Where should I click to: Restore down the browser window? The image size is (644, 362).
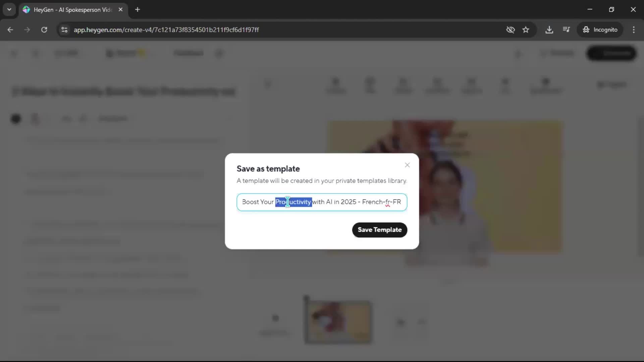pos(611,9)
